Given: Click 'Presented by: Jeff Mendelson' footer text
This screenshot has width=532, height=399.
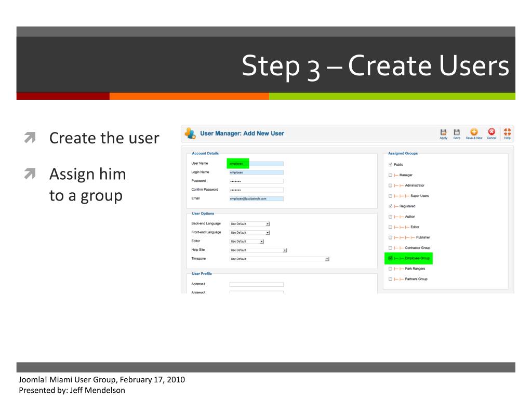Looking at the screenshot, I should (x=72, y=390).
